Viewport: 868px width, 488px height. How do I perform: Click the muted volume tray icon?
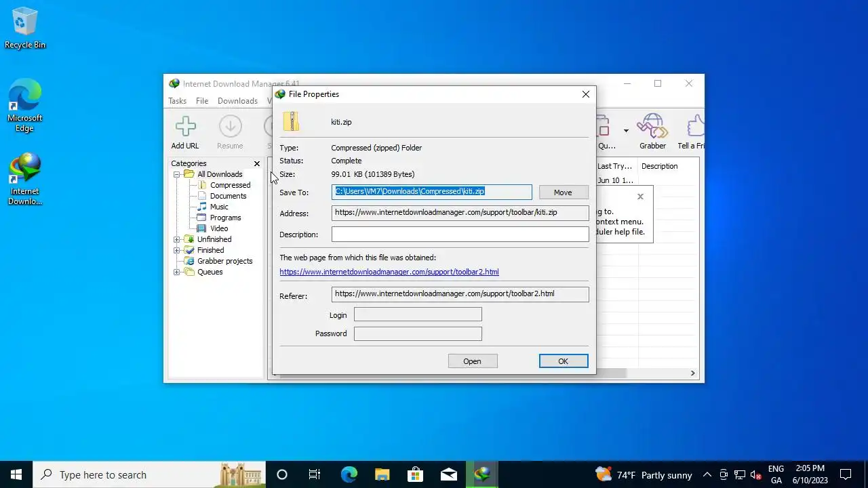[x=755, y=474]
